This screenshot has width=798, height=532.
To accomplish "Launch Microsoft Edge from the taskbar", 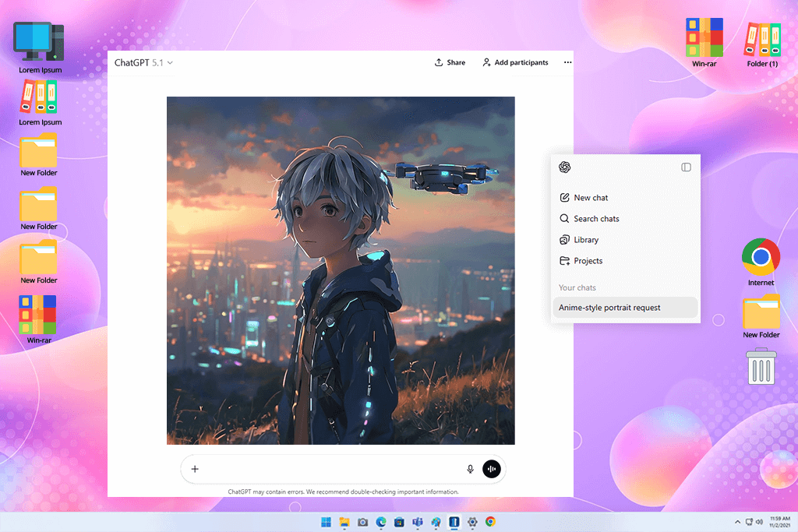I will tap(381, 523).
